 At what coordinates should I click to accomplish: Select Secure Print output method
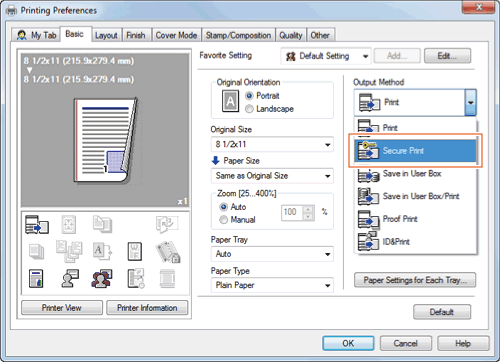point(415,151)
